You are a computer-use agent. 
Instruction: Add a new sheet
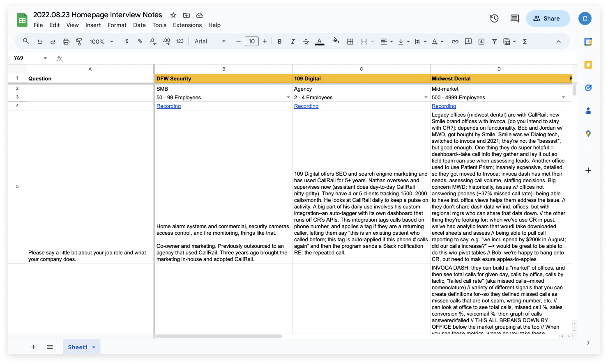coord(33,347)
